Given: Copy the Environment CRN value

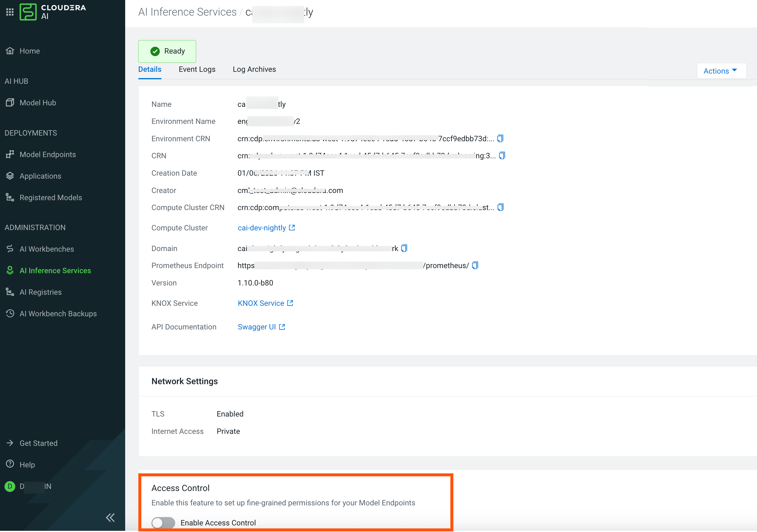Looking at the screenshot, I should (x=500, y=139).
